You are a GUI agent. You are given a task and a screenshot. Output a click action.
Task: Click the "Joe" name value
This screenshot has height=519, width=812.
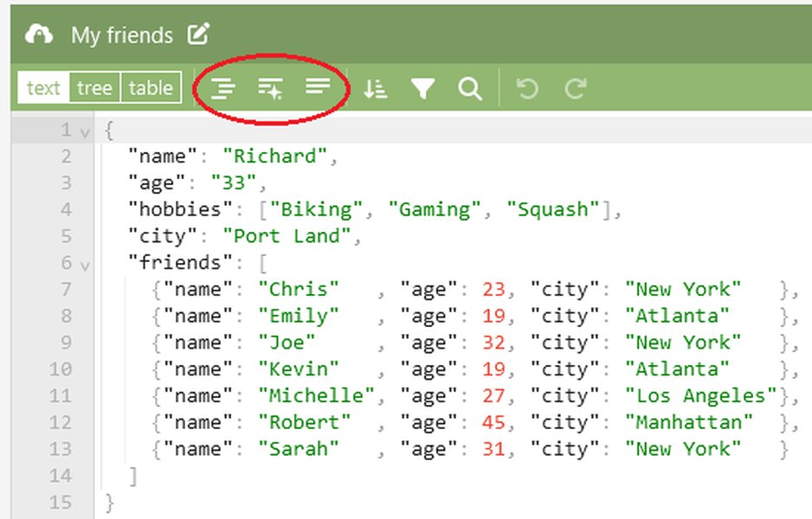[287, 342]
